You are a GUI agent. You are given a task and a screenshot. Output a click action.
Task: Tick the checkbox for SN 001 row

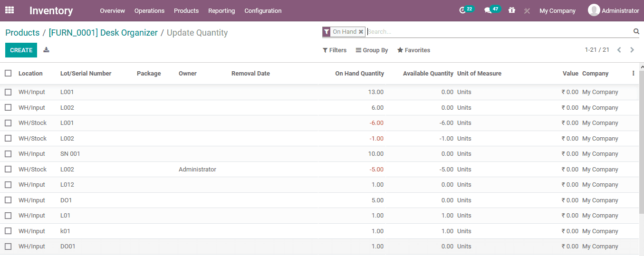tap(8, 154)
